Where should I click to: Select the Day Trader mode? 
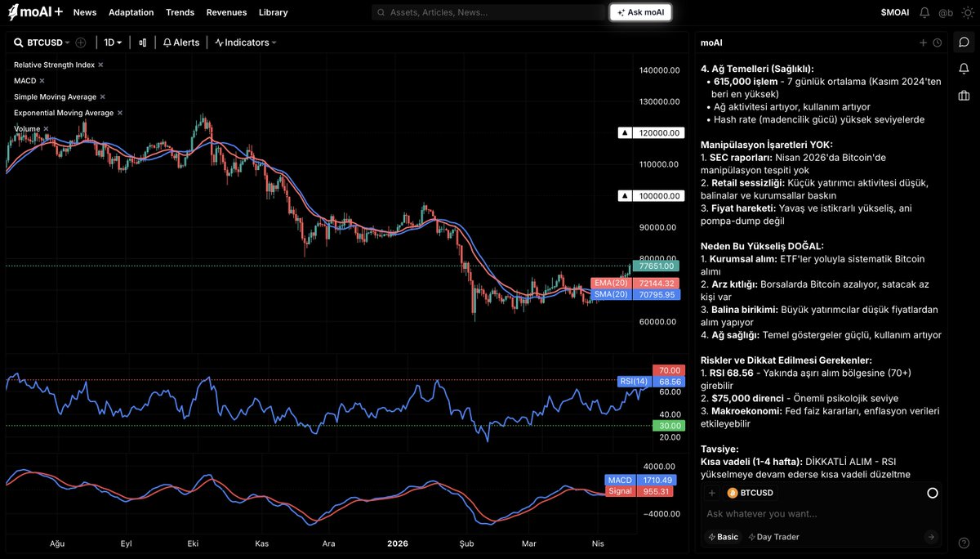click(x=773, y=537)
